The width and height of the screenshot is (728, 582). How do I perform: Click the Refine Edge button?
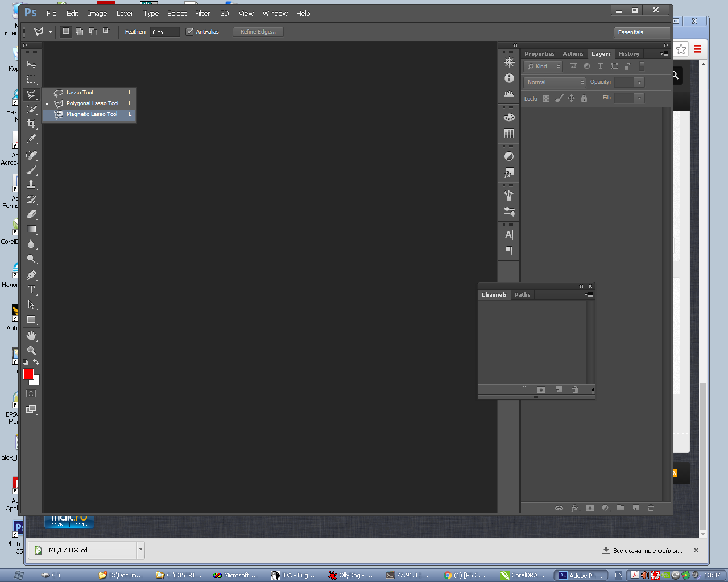[x=258, y=32]
